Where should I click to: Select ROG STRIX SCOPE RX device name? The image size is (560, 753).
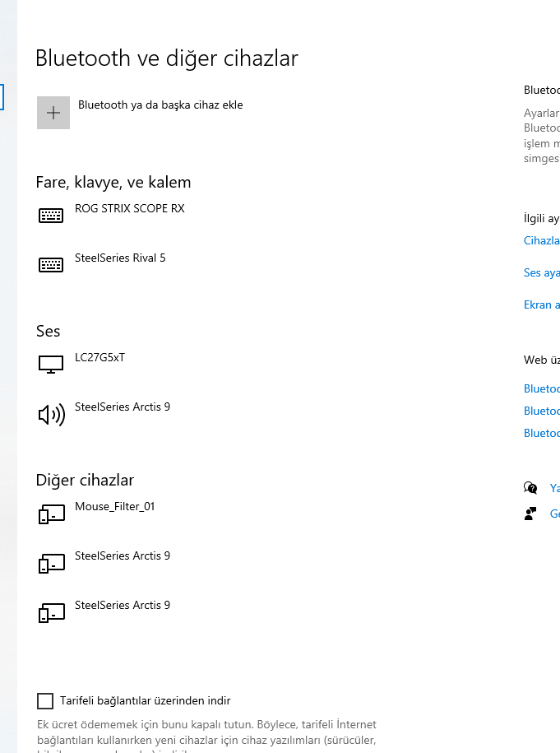130,208
